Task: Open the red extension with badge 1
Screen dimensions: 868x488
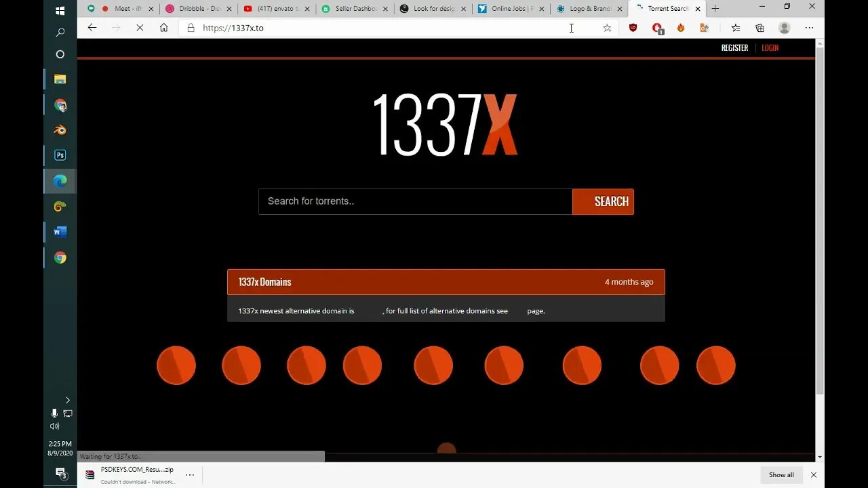Action: pos(656,28)
